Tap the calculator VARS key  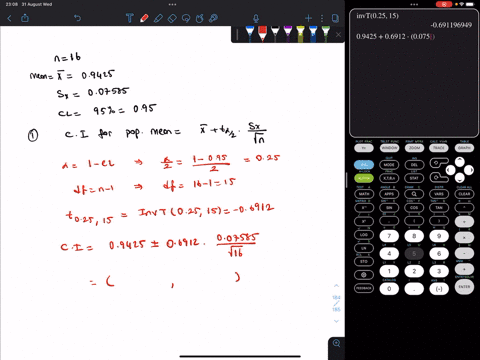[x=439, y=194]
